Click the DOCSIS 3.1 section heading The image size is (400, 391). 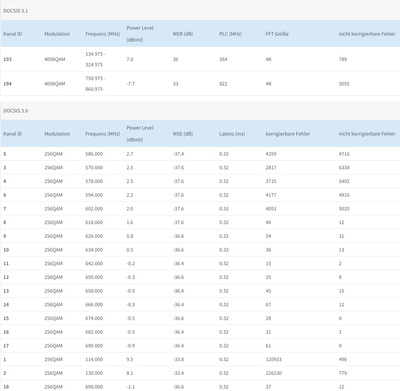click(15, 11)
